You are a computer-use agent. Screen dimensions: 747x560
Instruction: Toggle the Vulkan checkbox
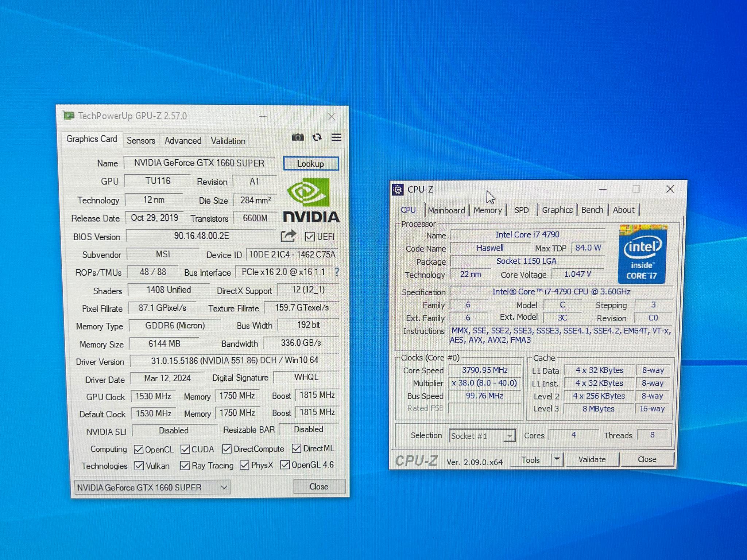tap(139, 466)
